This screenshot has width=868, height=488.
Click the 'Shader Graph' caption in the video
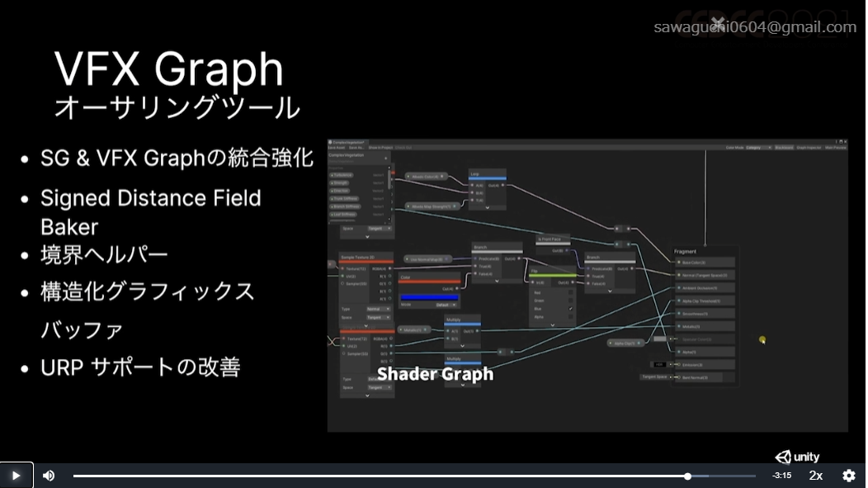(x=435, y=374)
